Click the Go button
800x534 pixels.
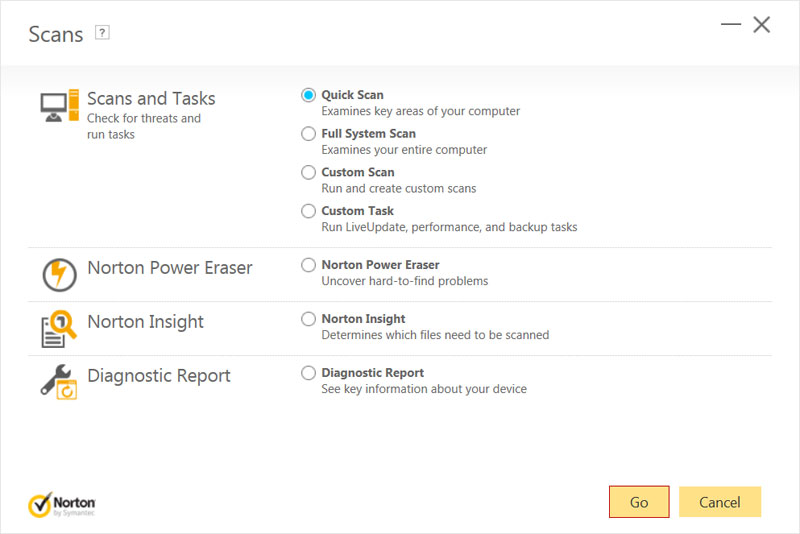639,502
